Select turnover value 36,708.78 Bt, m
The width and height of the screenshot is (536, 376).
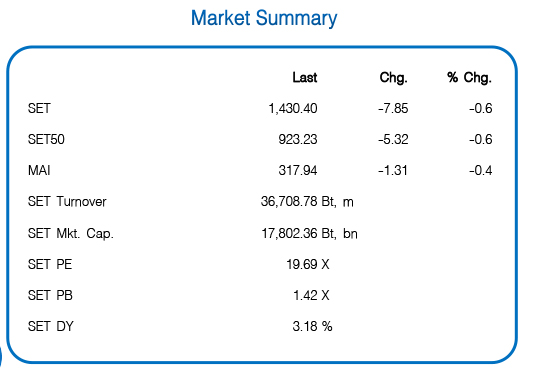coord(307,202)
